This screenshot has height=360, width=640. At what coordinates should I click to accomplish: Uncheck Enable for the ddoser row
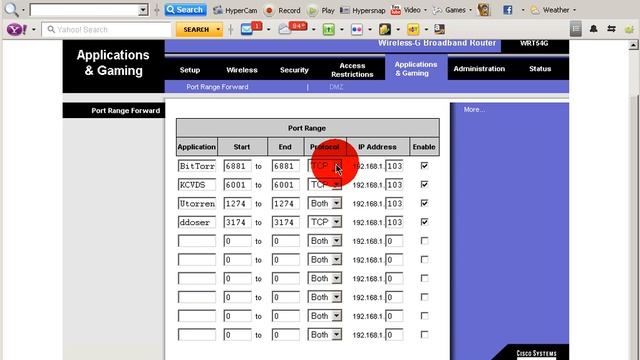424,222
